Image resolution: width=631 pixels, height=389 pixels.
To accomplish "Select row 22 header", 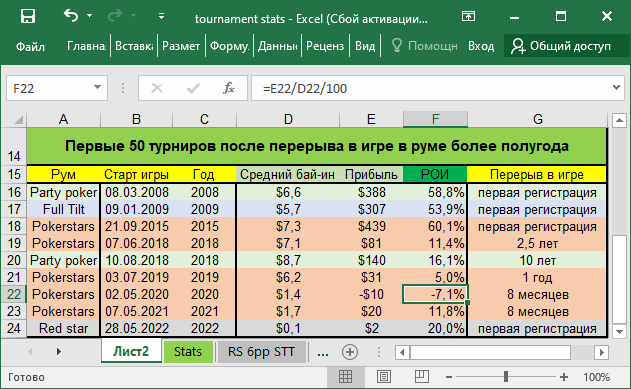I will coord(14,294).
